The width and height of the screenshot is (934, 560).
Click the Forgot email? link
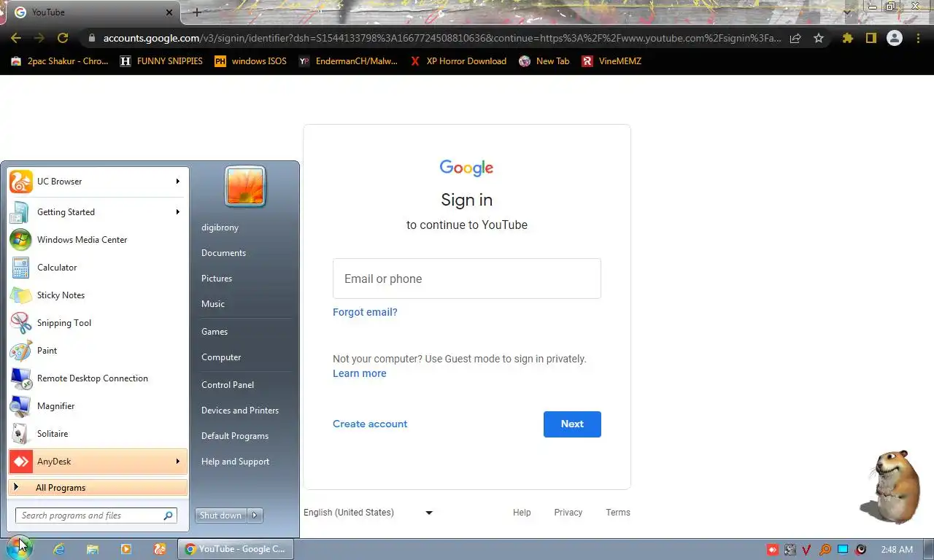point(365,312)
